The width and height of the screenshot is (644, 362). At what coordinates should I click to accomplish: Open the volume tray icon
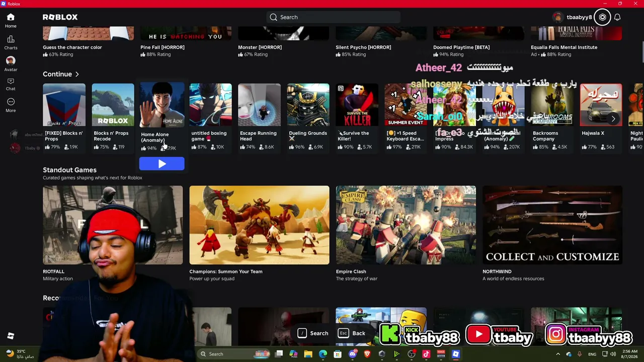pyautogui.click(x=613, y=354)
